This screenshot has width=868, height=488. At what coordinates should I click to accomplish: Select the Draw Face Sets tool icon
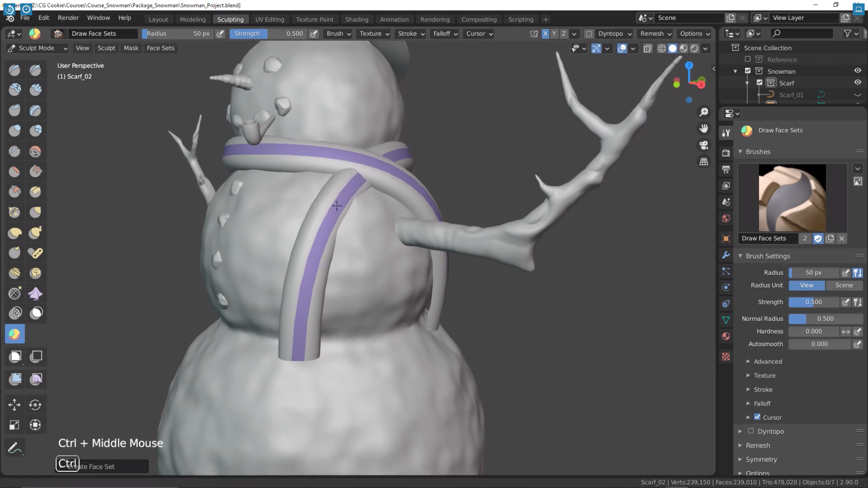pyautogui.click(x=15, y=334)
